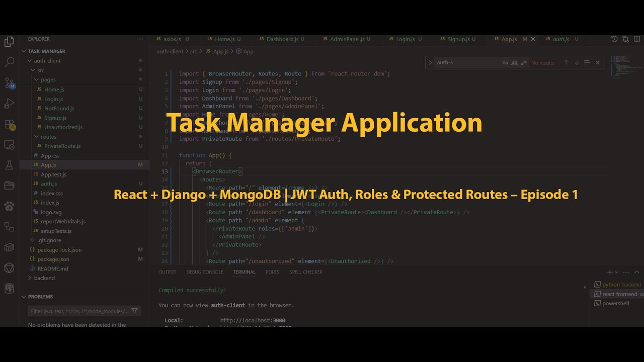This screenshot has width=644, height=362.
Task: Click the open changes compare icon
Action: (x=625, y=39)
